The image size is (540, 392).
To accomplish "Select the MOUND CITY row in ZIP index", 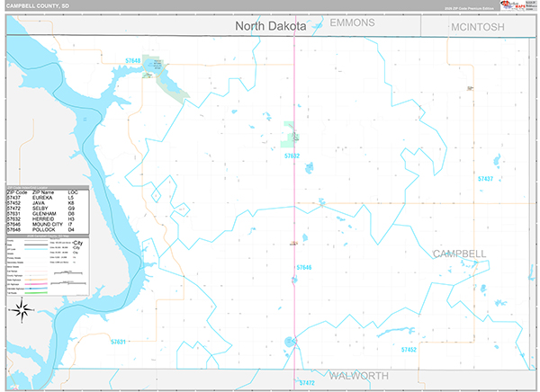I will 40,224.
